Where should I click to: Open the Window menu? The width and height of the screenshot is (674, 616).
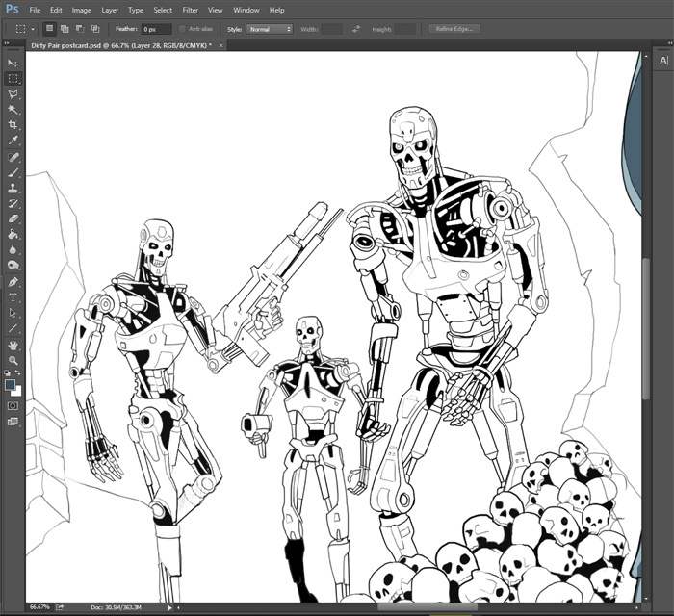pos(246,10)
